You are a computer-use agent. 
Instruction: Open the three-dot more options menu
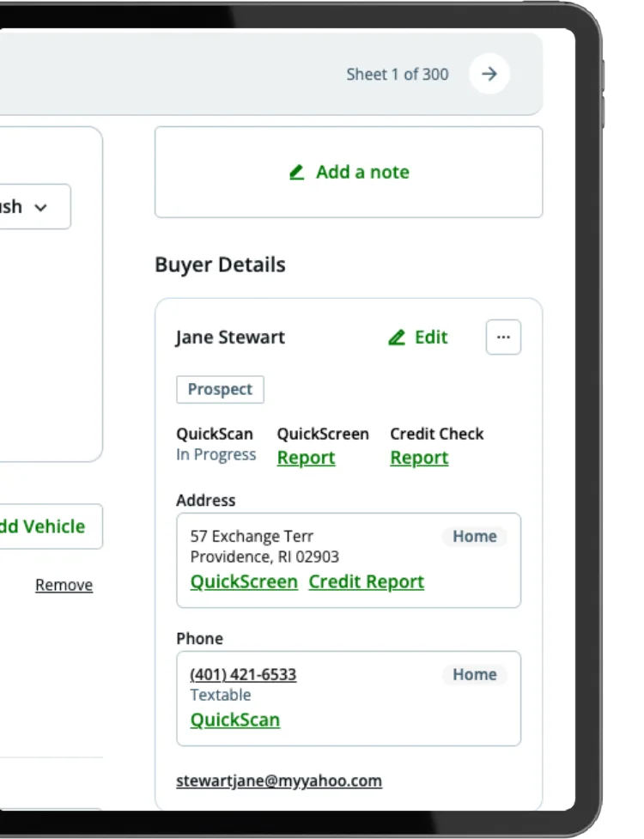point(503,337)
